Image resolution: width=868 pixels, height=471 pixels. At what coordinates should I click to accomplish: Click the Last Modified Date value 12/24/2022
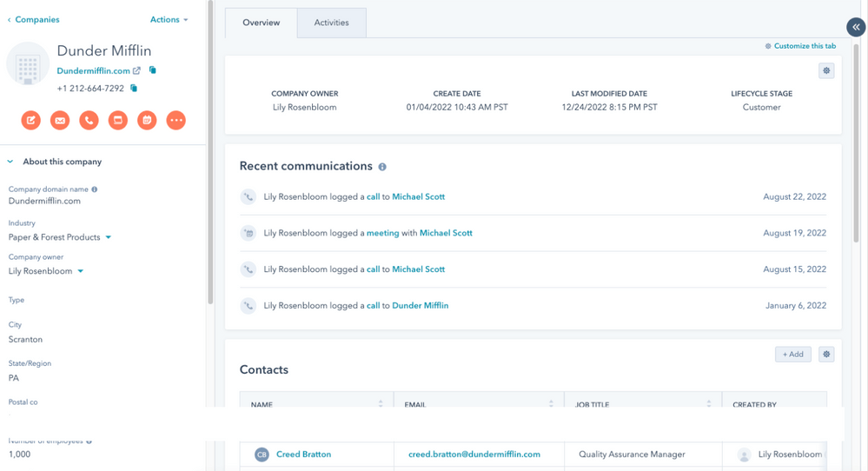pyautogui.click(x=609, y=108)
